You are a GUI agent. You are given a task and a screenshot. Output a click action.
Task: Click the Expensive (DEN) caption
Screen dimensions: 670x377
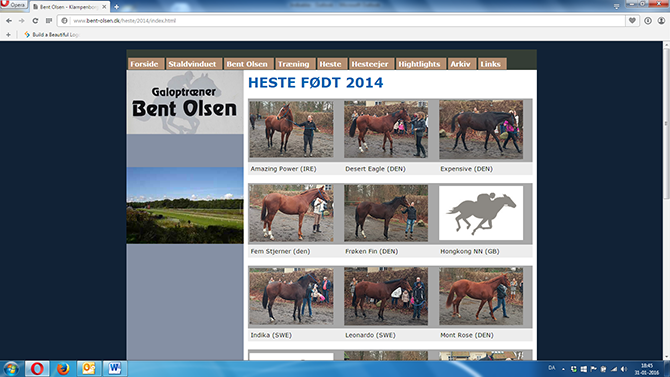[x=466, y=169]
